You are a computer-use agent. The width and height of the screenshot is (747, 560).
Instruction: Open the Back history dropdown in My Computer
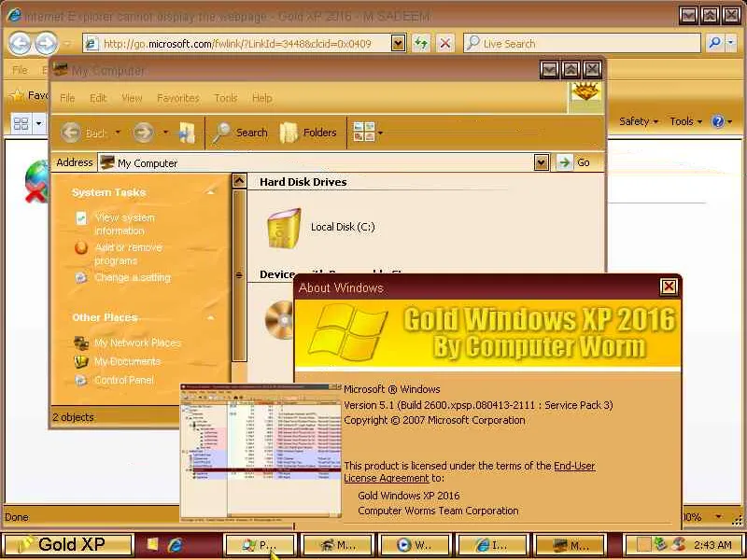point(118,133)
